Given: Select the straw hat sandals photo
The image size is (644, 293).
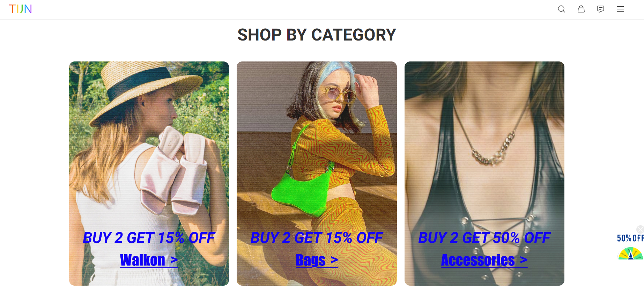Looking at the screenshot, I should (149, 174).
